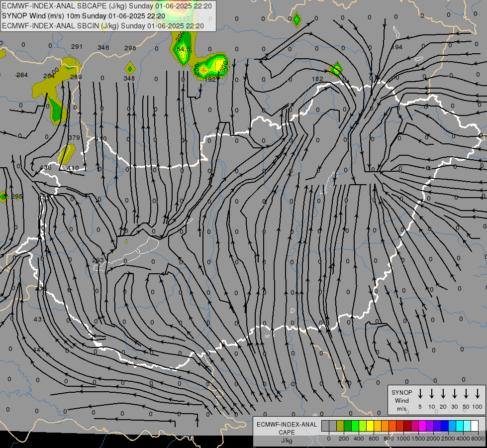Click the 800 tick label on CAPE scale

point(389,439)
